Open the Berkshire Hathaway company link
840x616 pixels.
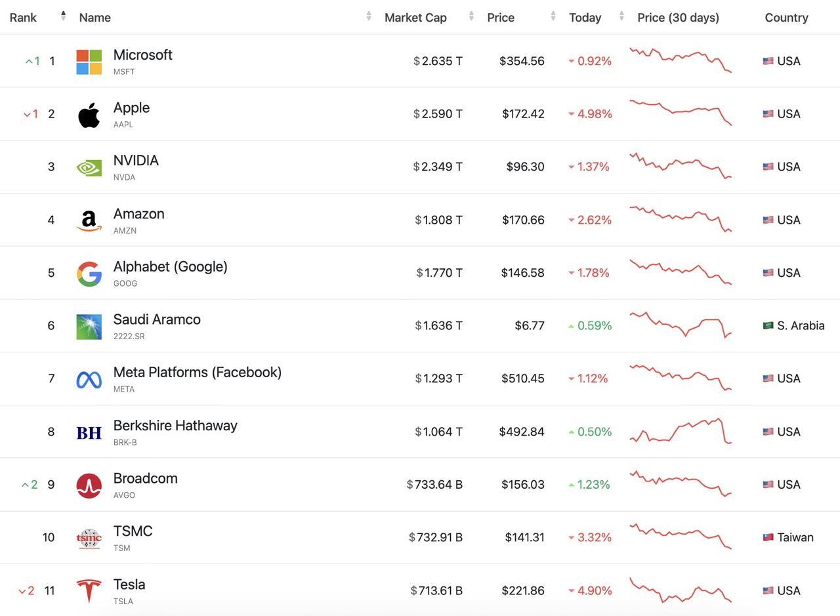tap(175, 426)
